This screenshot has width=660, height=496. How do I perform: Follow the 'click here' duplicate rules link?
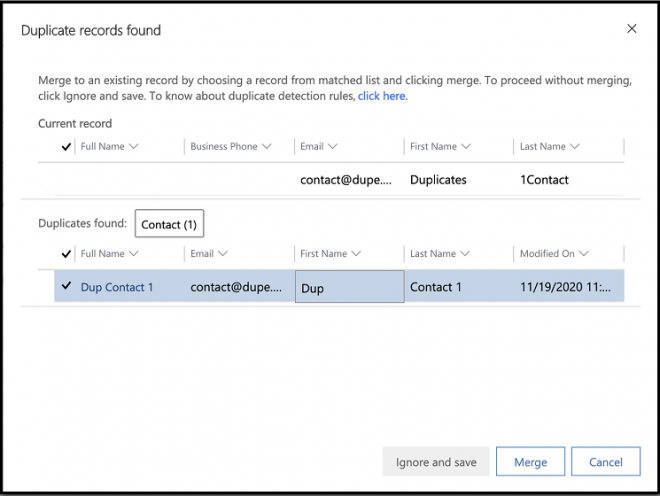click(x=382, y=96)
